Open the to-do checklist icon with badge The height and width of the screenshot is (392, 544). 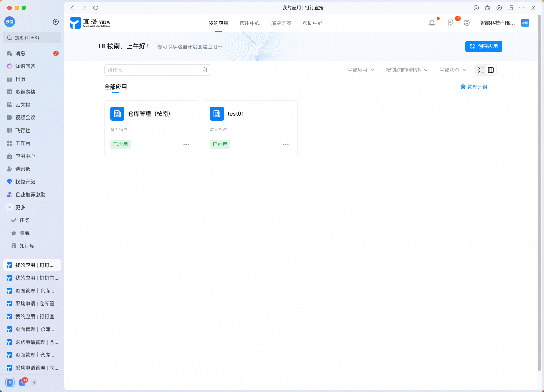451,23
